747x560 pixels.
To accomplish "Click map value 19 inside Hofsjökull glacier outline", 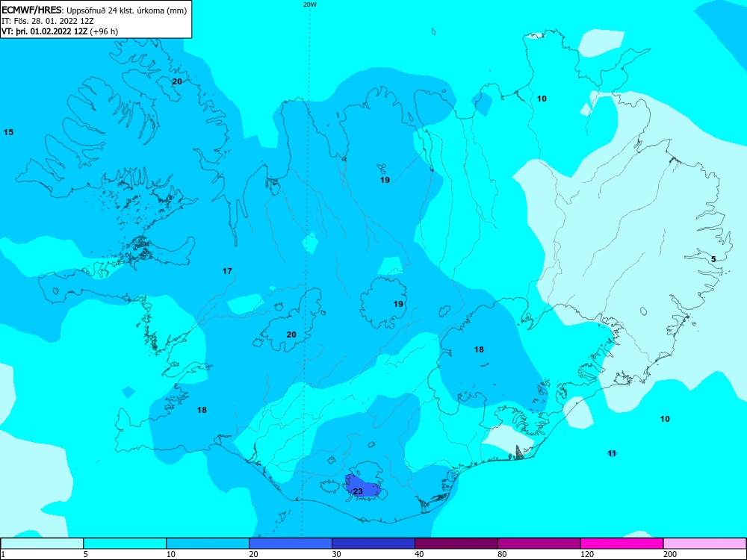I will coord(398,304).
